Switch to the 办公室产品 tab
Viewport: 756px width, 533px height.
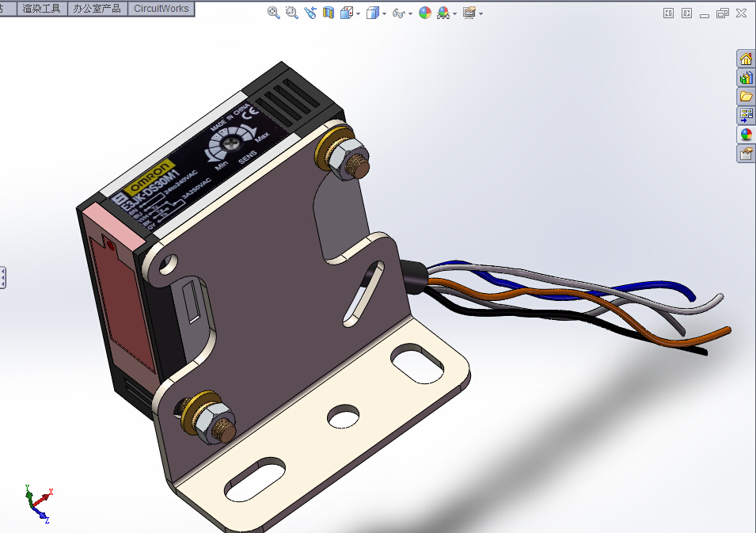[x=97, y=9]
